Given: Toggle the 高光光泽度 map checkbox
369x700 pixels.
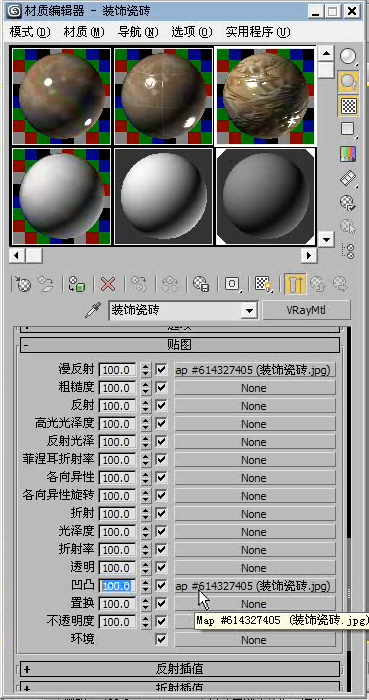Looking at the screenshot, I should 161,423.
